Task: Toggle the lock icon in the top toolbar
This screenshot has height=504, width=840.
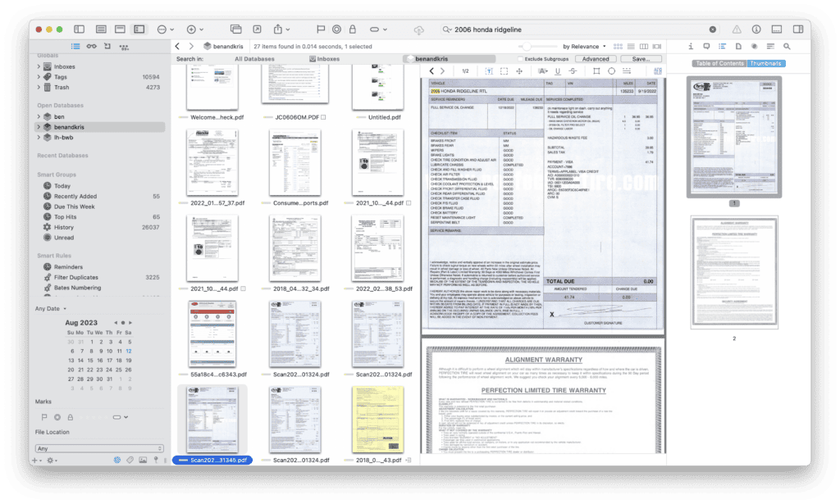Action: point(353,30)
